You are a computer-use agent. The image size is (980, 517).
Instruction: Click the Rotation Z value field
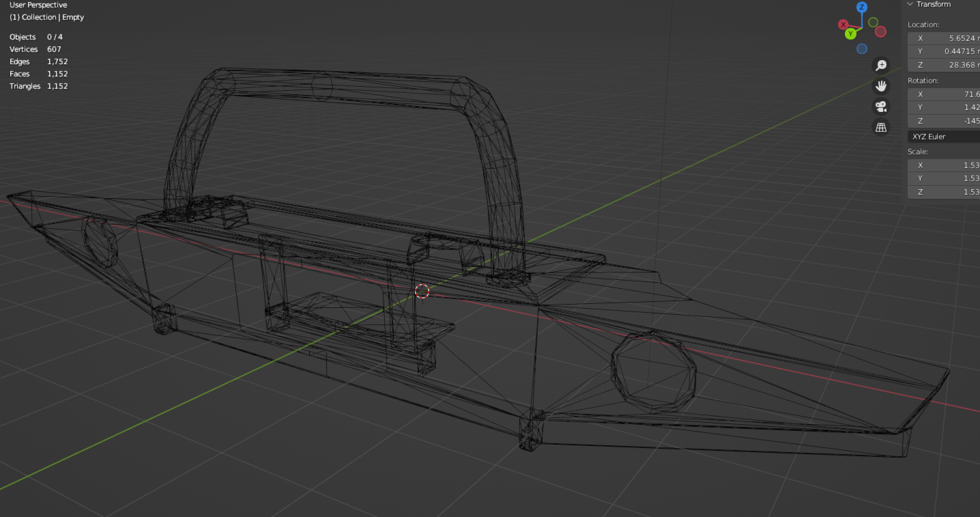(945, 121)
